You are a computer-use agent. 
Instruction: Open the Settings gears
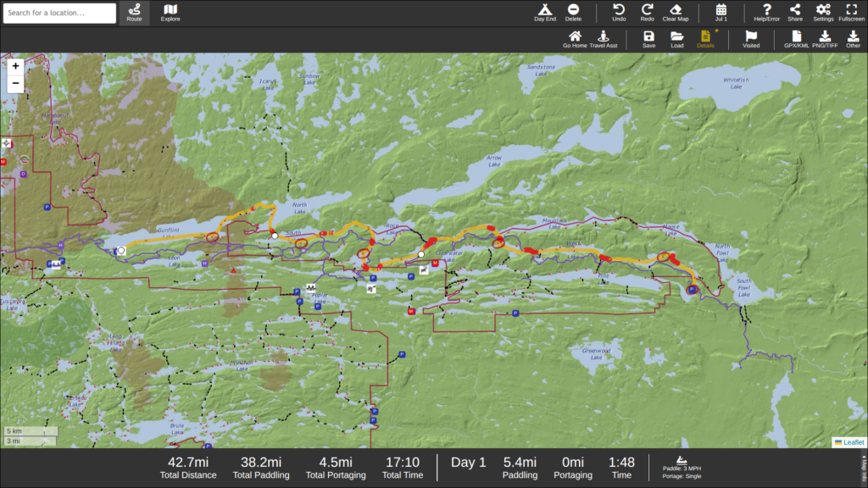pos(823,13)
